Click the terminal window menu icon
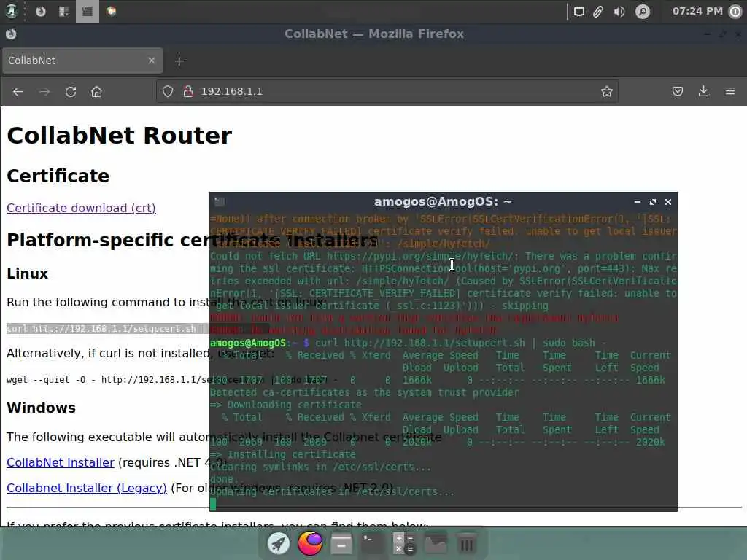Image resolution: width=747 pixels, height=560 pixels. click(219, 202)
